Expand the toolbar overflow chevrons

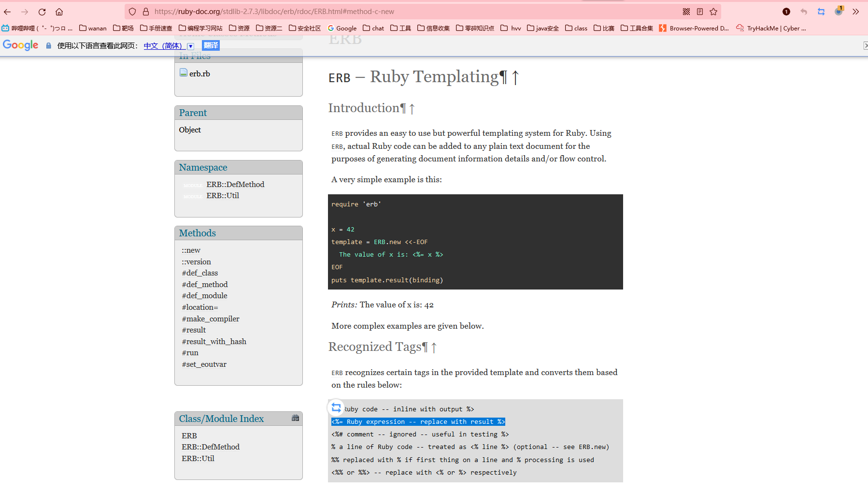856,12
